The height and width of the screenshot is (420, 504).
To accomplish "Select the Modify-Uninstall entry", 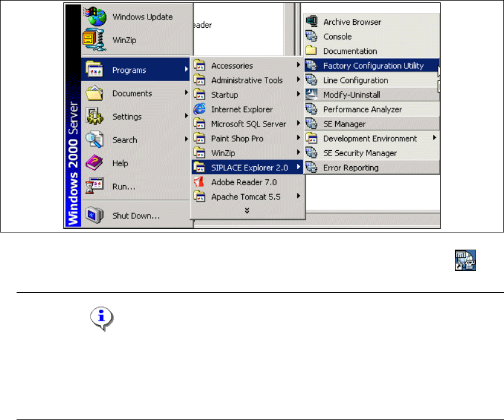I will pyautogui.click(x=372, y=95).
